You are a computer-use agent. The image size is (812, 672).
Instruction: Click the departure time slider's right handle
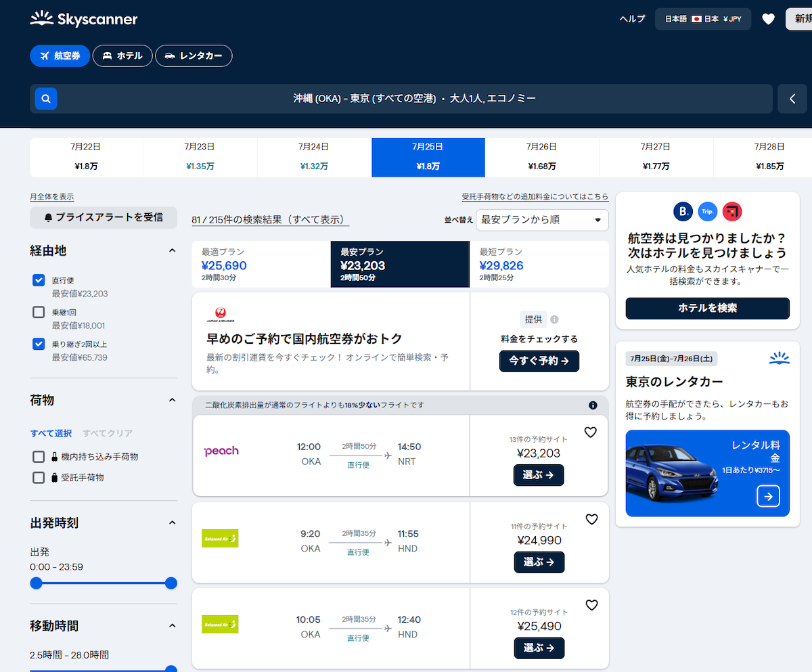coord(171,583)
